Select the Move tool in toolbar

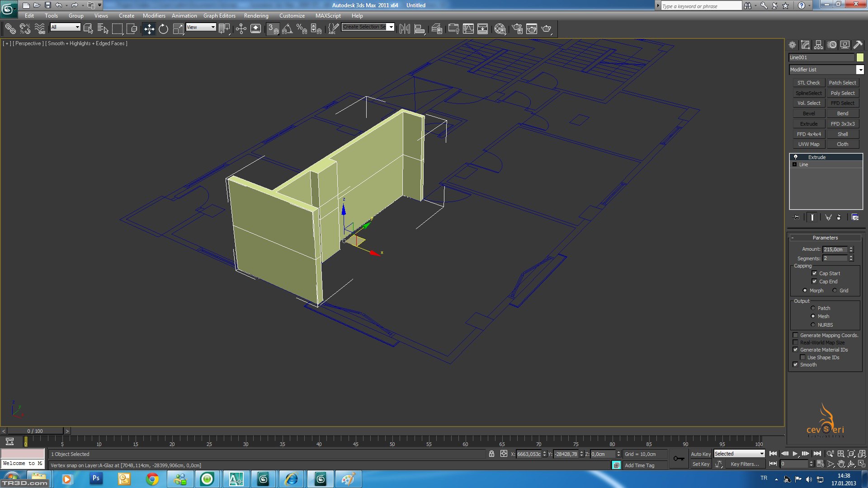pyautogui.click(x=149, y=29)
